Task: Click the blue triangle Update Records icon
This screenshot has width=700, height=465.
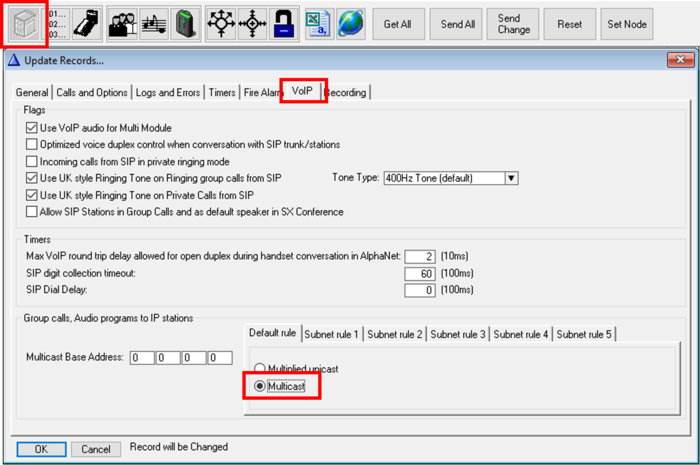Action: point(14,60)
